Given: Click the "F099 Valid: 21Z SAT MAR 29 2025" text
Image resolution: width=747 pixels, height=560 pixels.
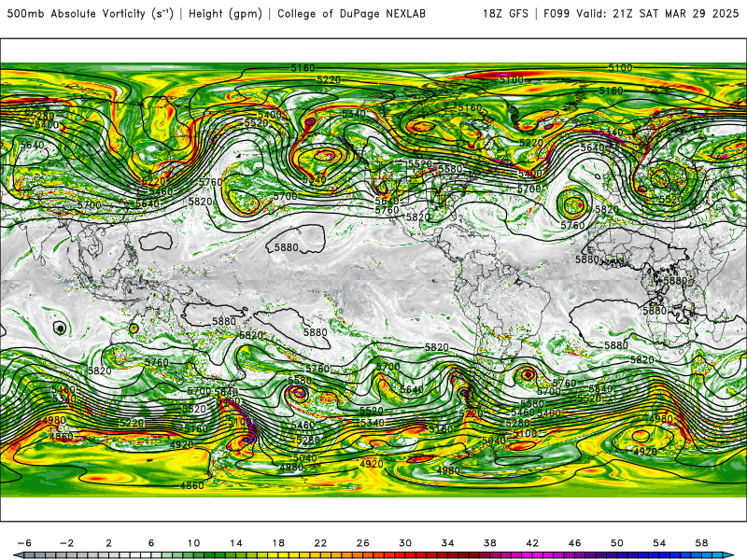Looking at the screenshot, I should pyautogui.click(x=641, y=14).
